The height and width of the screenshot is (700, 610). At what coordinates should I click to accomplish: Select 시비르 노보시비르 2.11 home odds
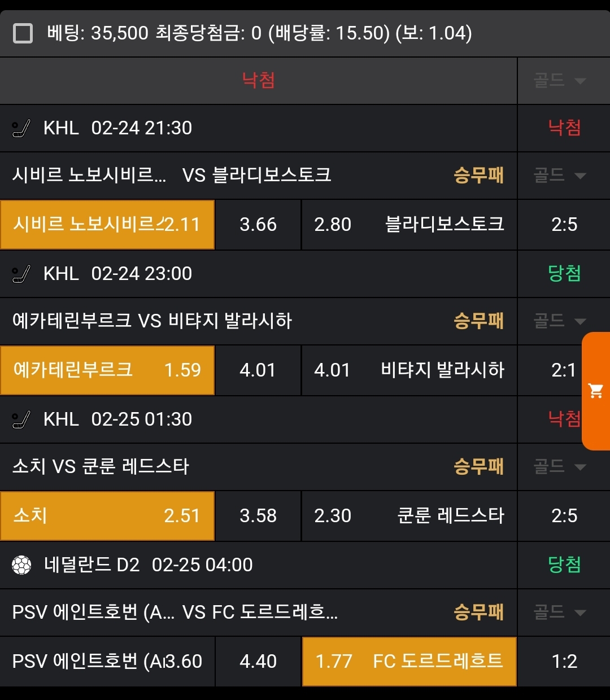click(x=107, y=225)
